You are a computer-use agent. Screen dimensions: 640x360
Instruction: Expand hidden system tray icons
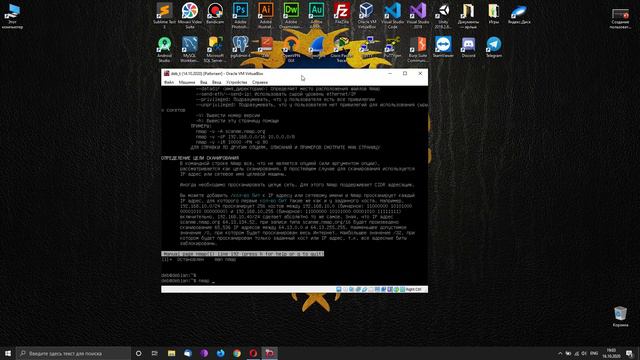click(560, 353)
